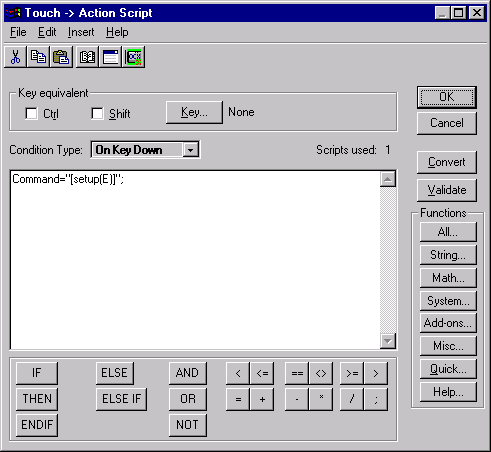Click the Key... button
This screenshot has width=491, height=452.
pyautogui.click(x=194, y=112)
